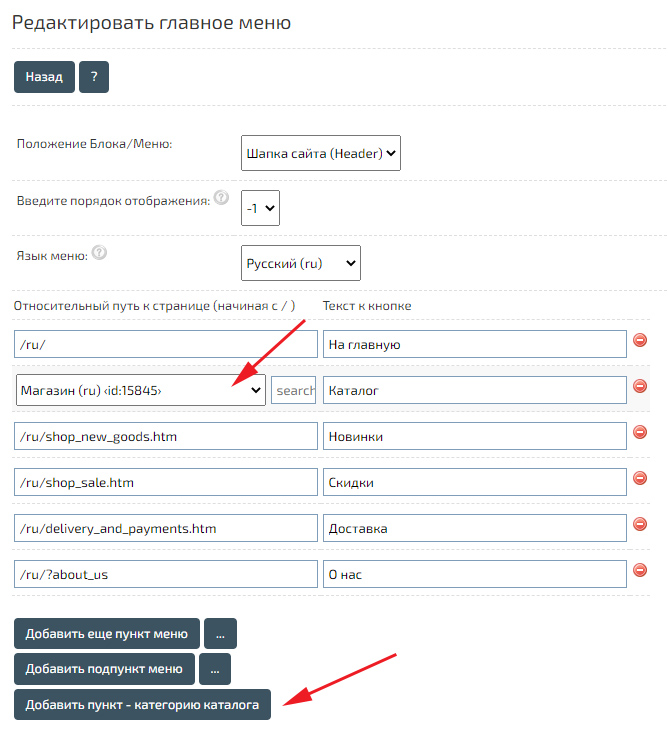Click the 'Назад' button
This screenshot has height=733, width=668.
pos(44,77)
